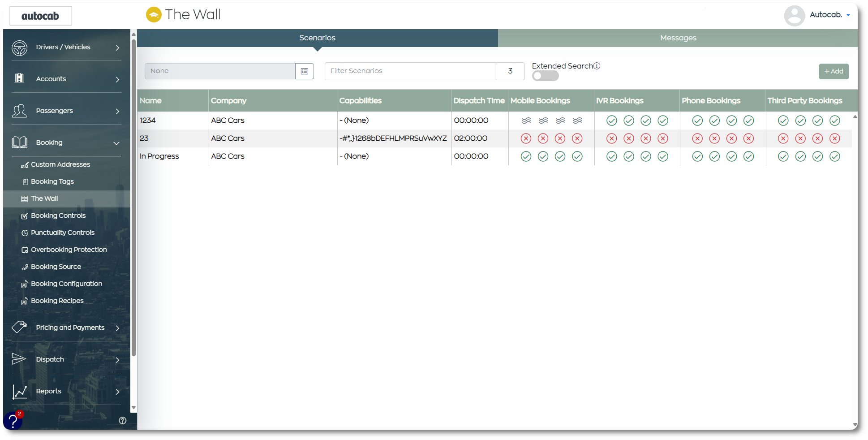868x440 pixels.
Task: Click main page scroll down arrow
Action: [855, 424]
